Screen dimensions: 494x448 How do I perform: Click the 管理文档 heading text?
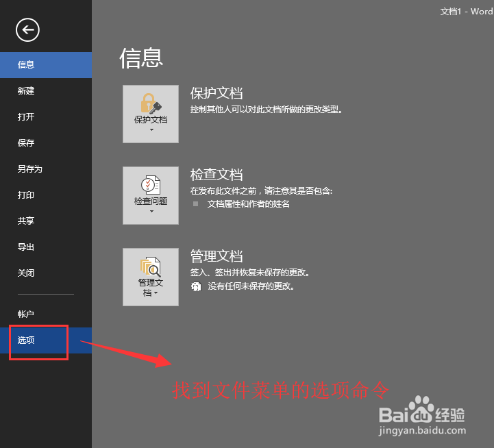[217, 256]
